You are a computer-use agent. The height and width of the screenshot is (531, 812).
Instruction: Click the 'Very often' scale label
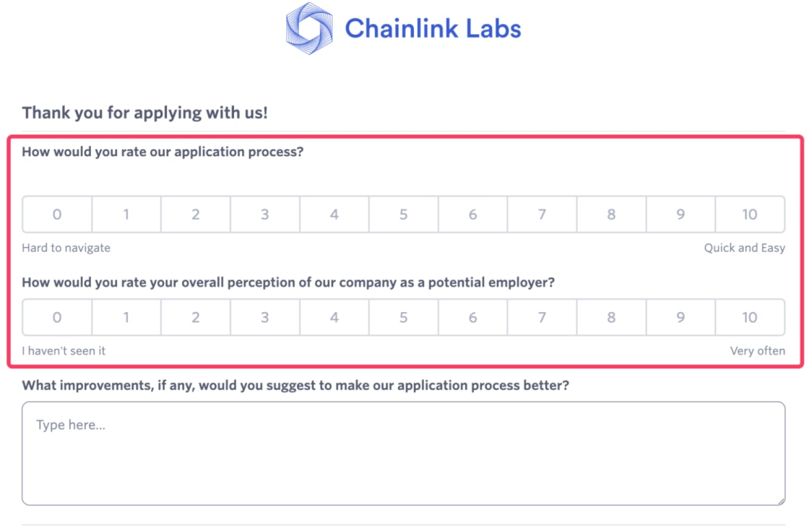point(757,351)
